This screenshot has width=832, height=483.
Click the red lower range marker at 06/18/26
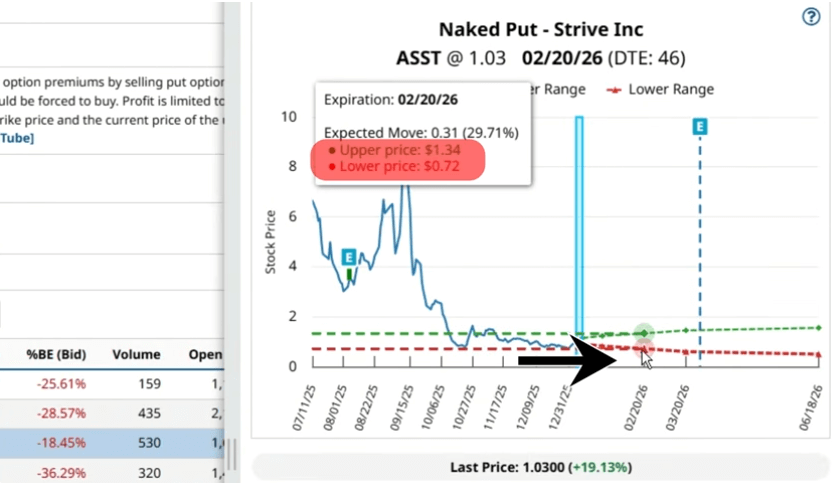[820, 354]
